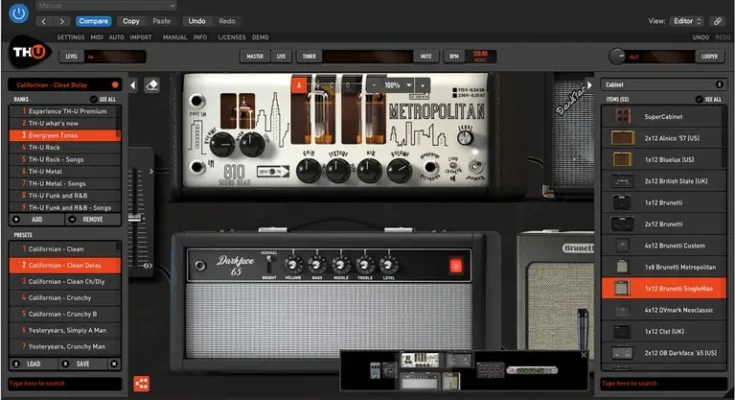Click the eraser icon above the rack
735x400 pixels.
[x=152, y=86]
